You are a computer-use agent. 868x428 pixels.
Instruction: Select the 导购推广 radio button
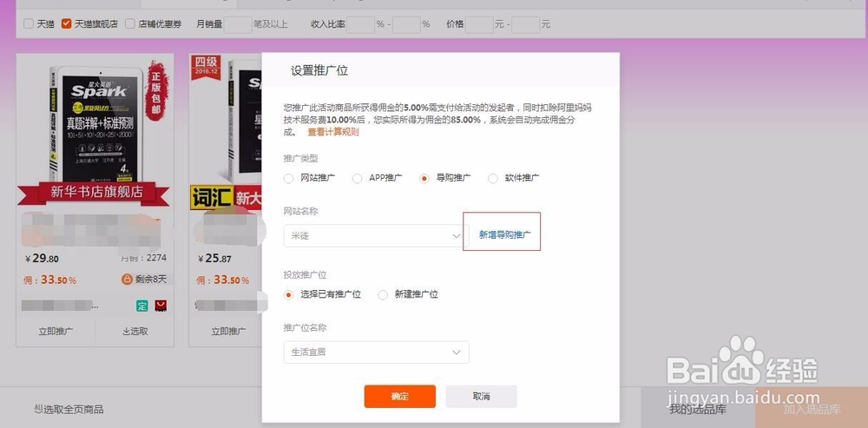coord(424,178)
